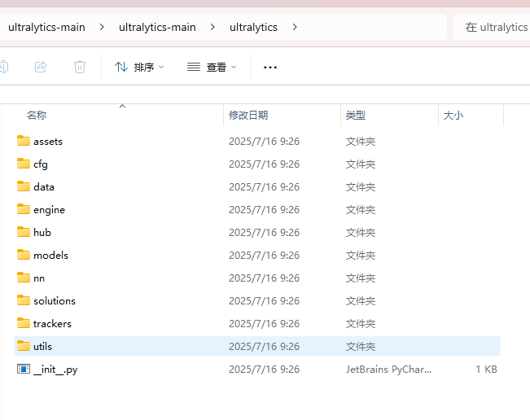The height and width of the screenshot is (420, 530).
Task: Click JetBrains PyChar... type of __init__.py
Action: point(388,370)
